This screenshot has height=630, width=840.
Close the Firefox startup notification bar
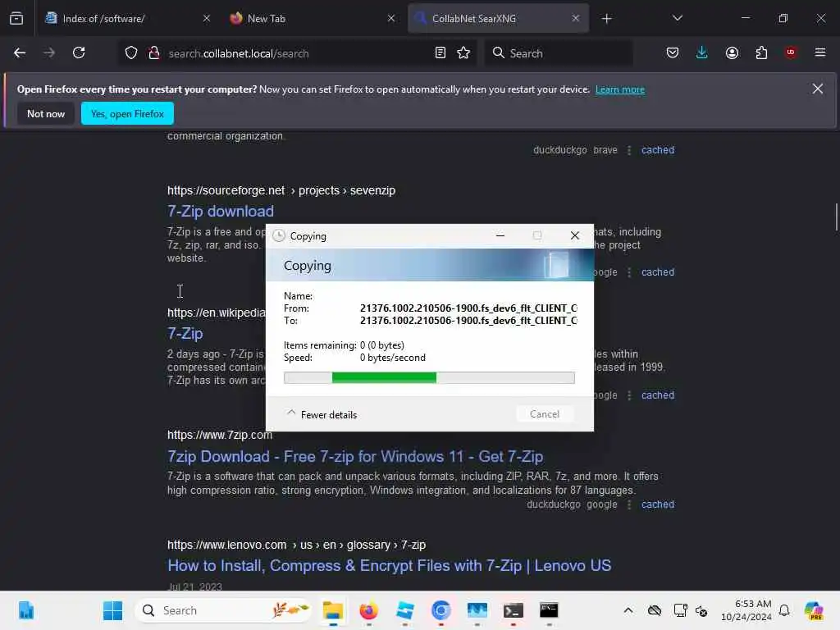point(818,89)
